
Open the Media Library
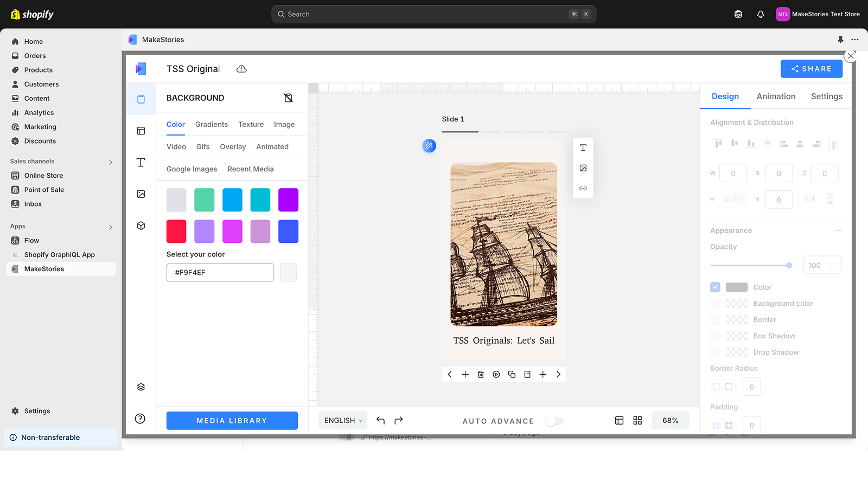pos(232,420)
